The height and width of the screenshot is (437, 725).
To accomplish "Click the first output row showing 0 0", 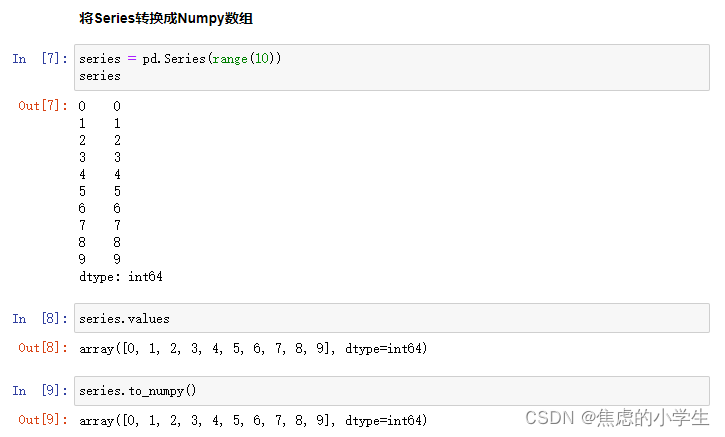I will click(99, 106).
